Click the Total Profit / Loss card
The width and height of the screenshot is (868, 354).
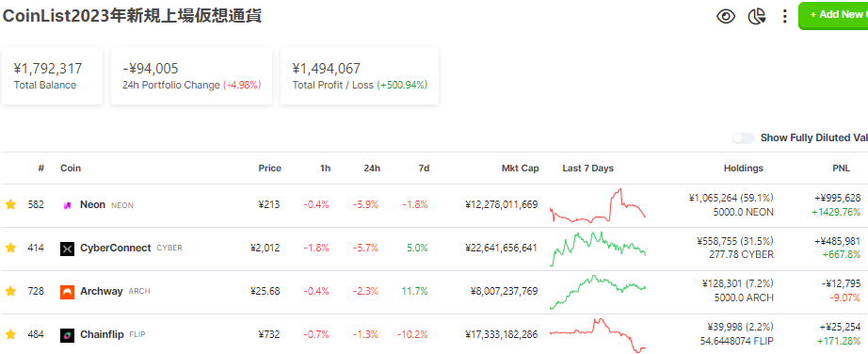pos(360,76)
